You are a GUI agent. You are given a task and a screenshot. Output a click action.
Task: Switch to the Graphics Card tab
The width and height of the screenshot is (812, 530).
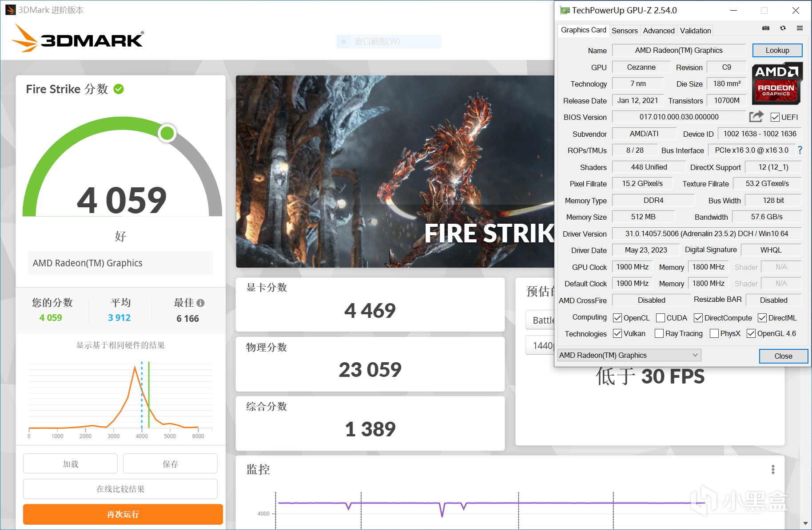click(x=583, y=30)
